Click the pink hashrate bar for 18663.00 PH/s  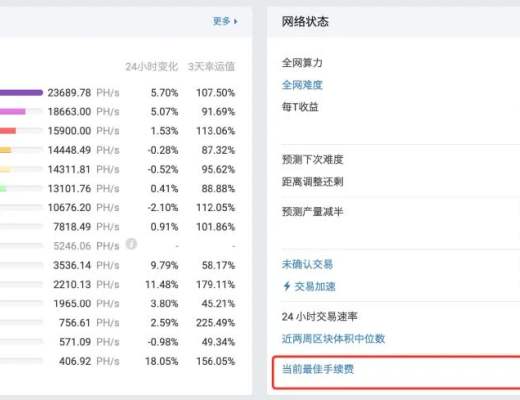click(13, 111)
